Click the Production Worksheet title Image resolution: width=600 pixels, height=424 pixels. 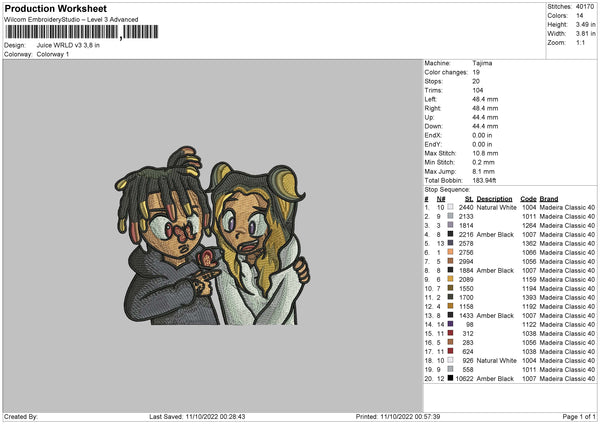(x=55, y=8)
